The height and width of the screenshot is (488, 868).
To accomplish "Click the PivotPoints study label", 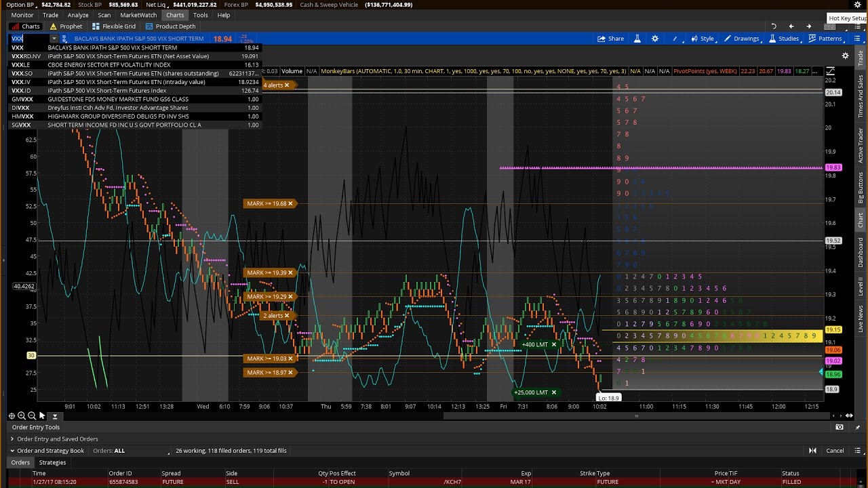I will point(705,71).
